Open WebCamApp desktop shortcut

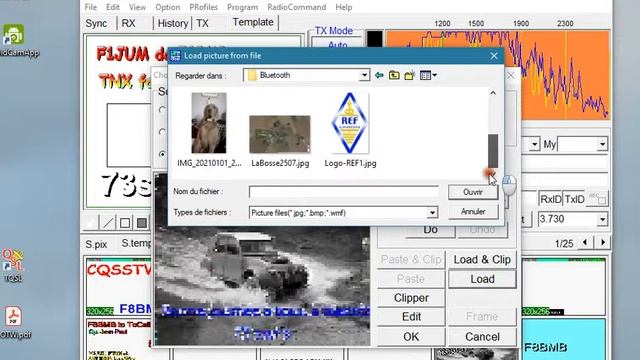13,40
